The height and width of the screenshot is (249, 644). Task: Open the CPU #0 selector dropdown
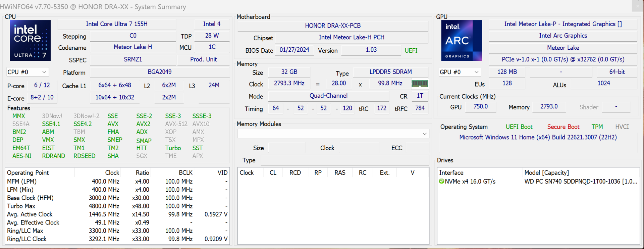coord(28,72)
